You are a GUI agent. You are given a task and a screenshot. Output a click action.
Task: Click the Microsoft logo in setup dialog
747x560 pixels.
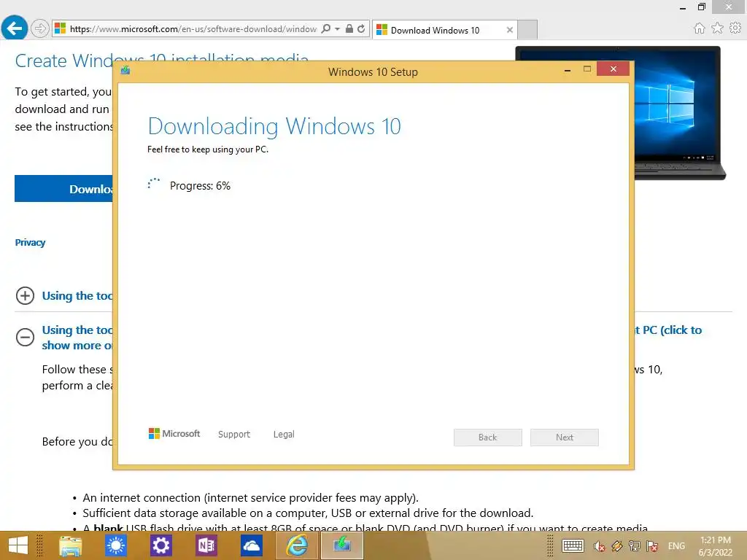tap(174, 434)
